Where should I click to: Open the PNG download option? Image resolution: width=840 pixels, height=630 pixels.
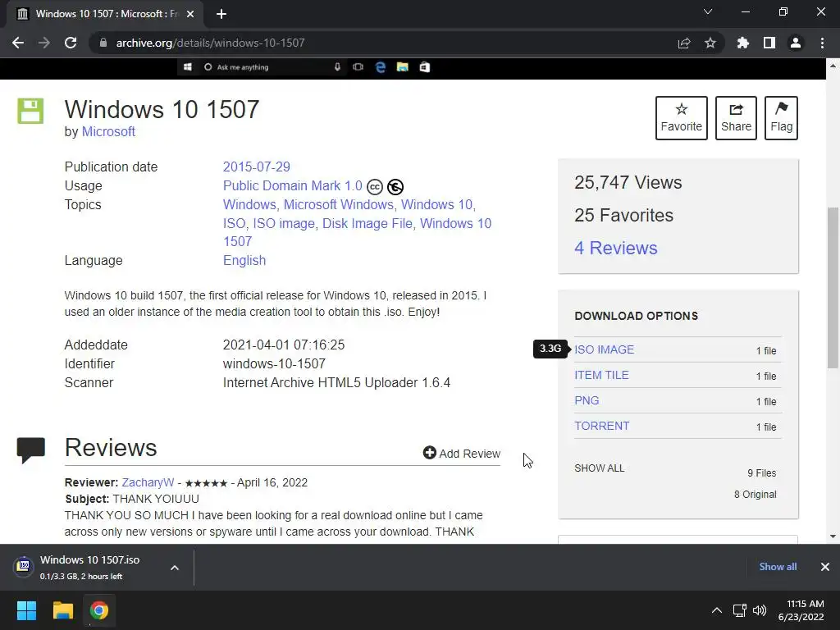pos(587,400)
